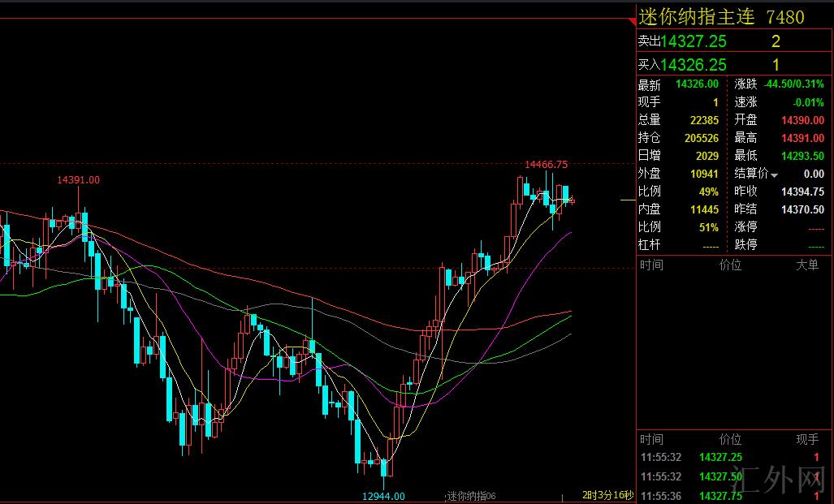Click the 最低 value 14293.50

pos(802,156)
